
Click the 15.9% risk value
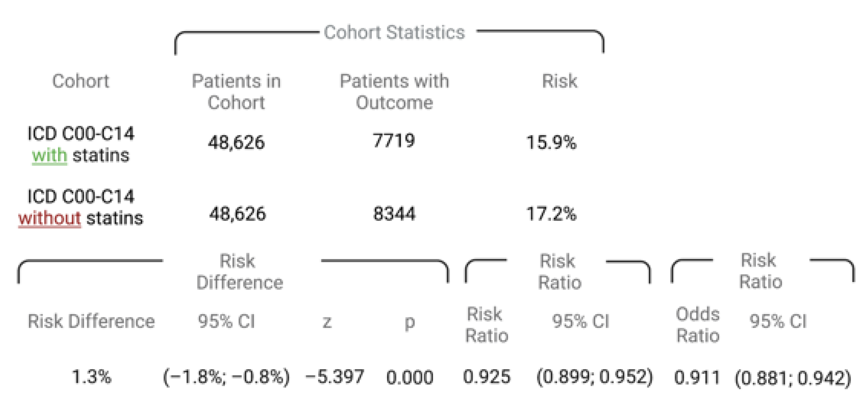pyautogui.click(x=551, y=142)
